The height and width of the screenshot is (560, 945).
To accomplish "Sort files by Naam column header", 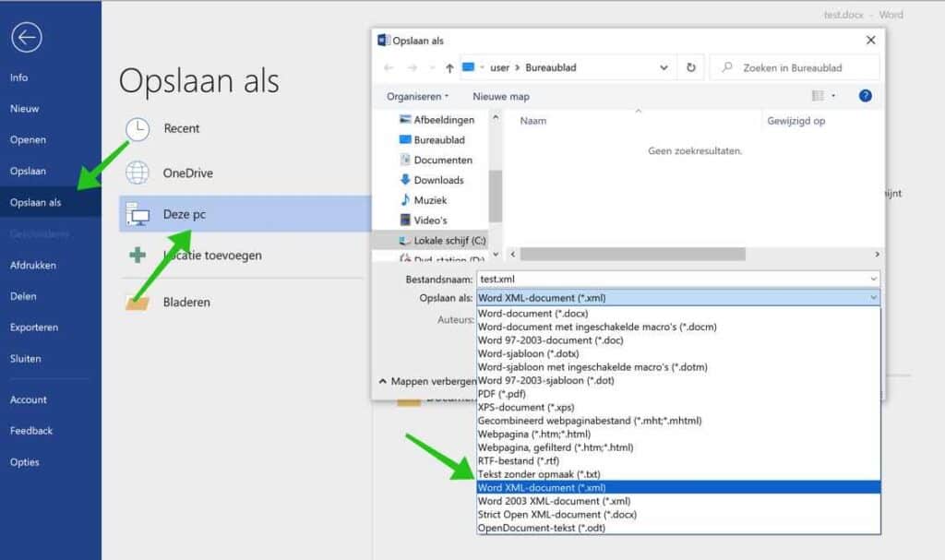I will (532, 121).
